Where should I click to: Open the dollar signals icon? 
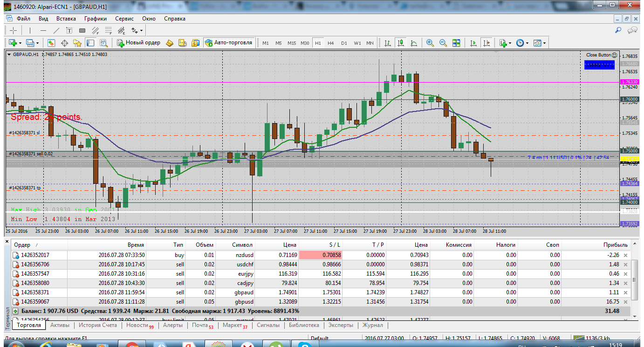(x=196, y=43)
